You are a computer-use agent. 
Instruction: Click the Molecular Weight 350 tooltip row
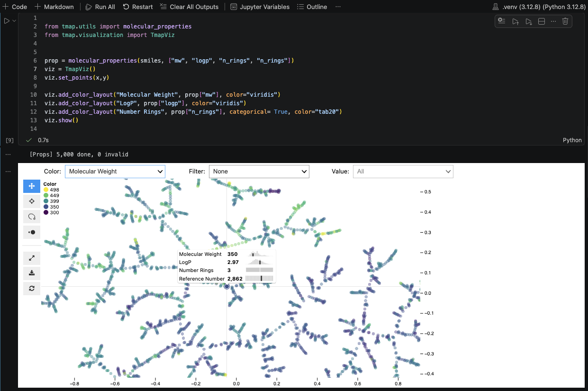226,255
